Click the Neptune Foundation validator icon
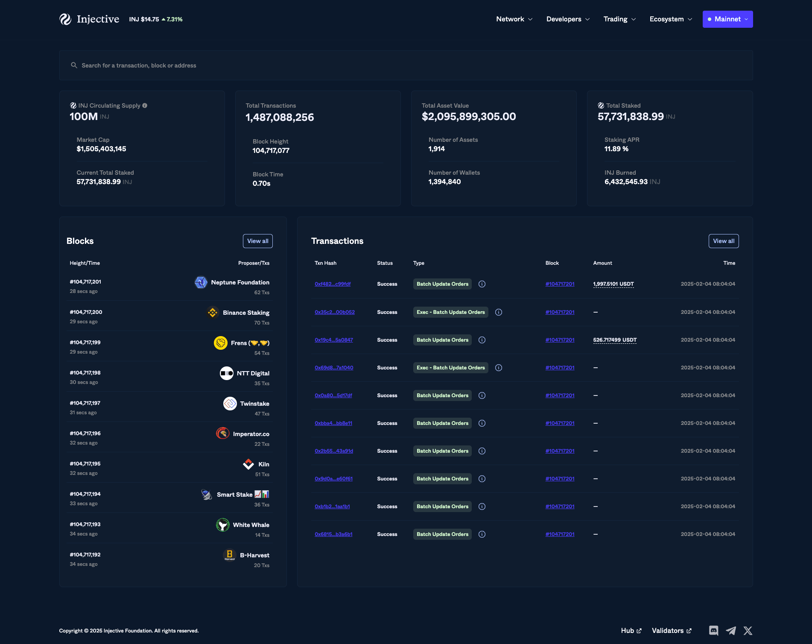The width and height of the screenshot is (812, 644). click(x=201, y=282)
